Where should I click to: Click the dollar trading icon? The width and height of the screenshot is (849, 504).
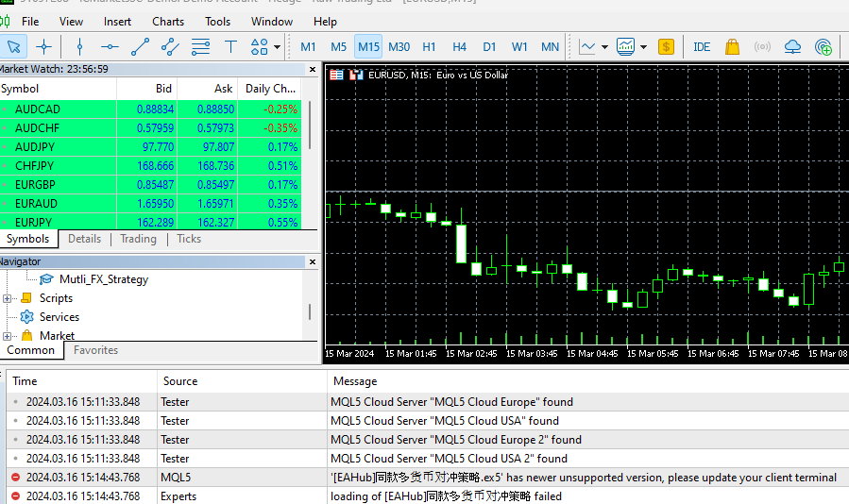(666, 47)
